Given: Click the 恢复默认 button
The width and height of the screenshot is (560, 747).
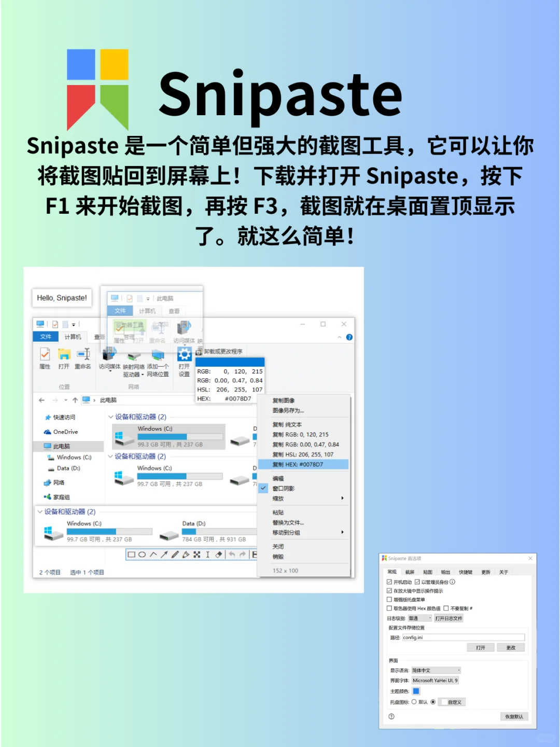Looking at the screenshot, I should [x=514, y=716].
